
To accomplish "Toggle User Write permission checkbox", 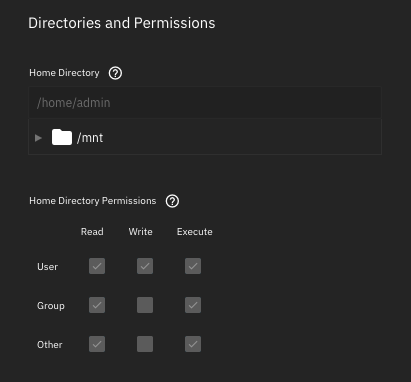I will click(x=145, y=266).
